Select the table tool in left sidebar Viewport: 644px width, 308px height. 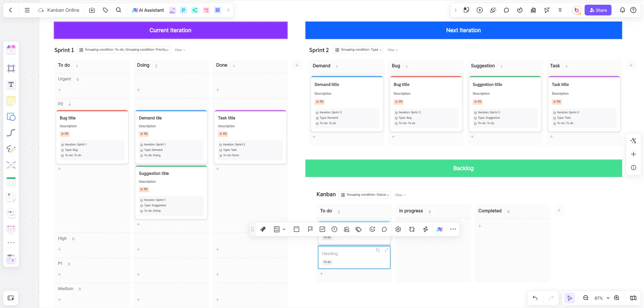pyautogui.click(x=11, y=181)
